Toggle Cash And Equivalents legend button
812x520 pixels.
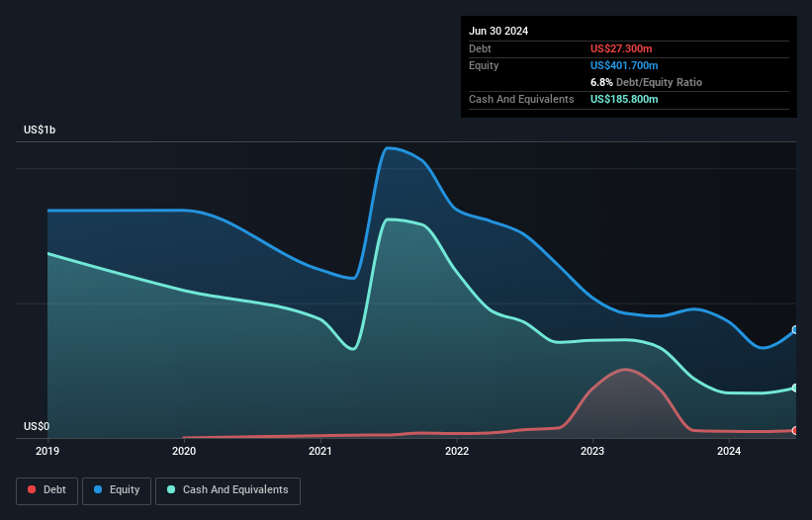[227, 491]
